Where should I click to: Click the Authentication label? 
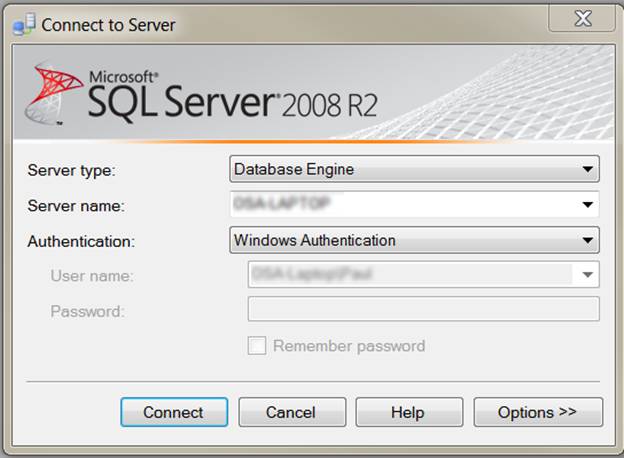coord(81,242)
